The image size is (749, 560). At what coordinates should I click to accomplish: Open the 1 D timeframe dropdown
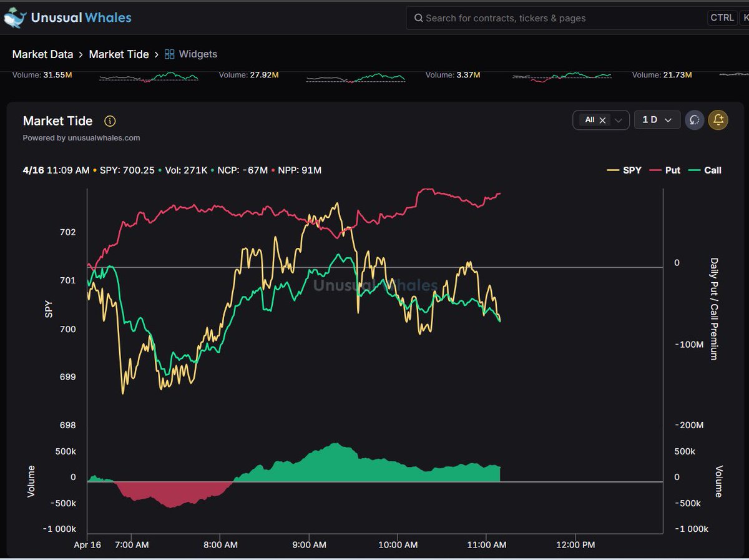pyautogui.click(x=657, y=120)
